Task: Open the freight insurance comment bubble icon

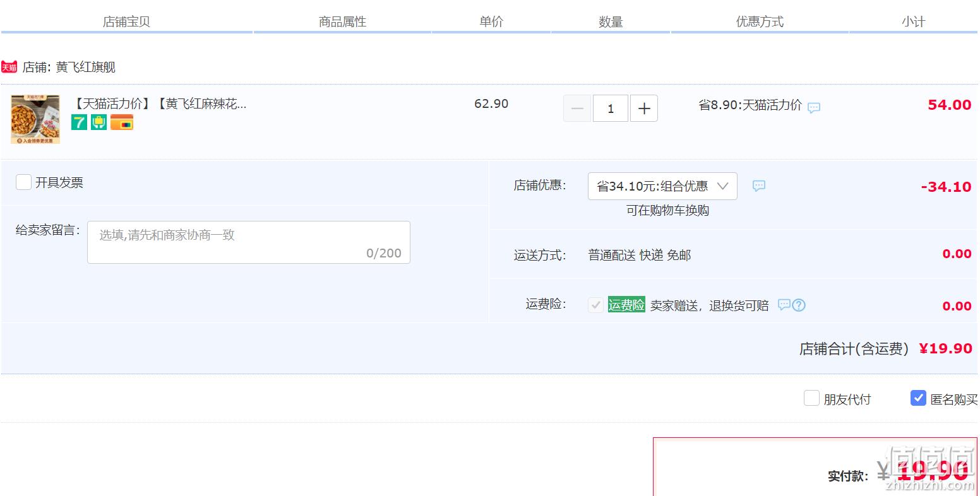Action: [x=784, y=305]
